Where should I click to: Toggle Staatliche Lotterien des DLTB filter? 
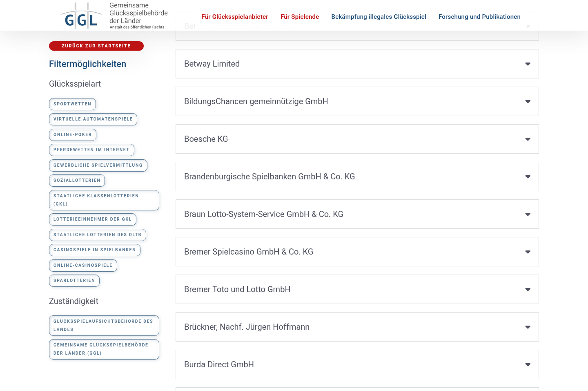(98, 235)
